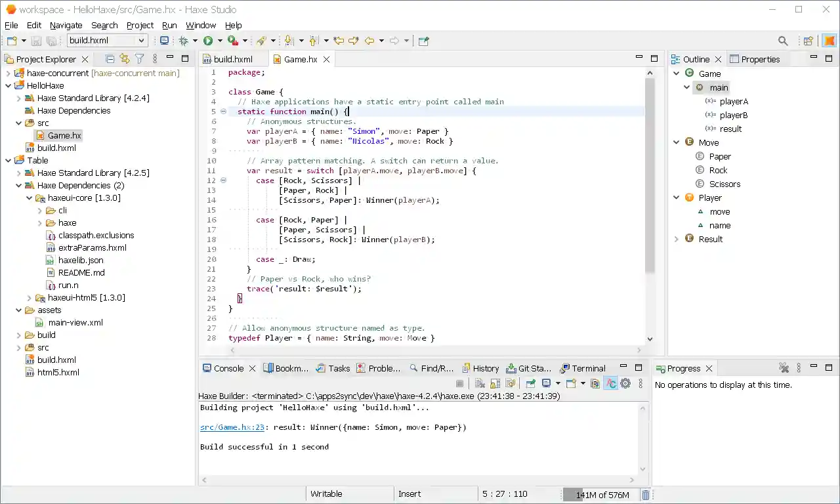Click the editor vertical scrollbar
This screenshot has width=840, height=504.
pyautogui.click(x=650, y=177)
